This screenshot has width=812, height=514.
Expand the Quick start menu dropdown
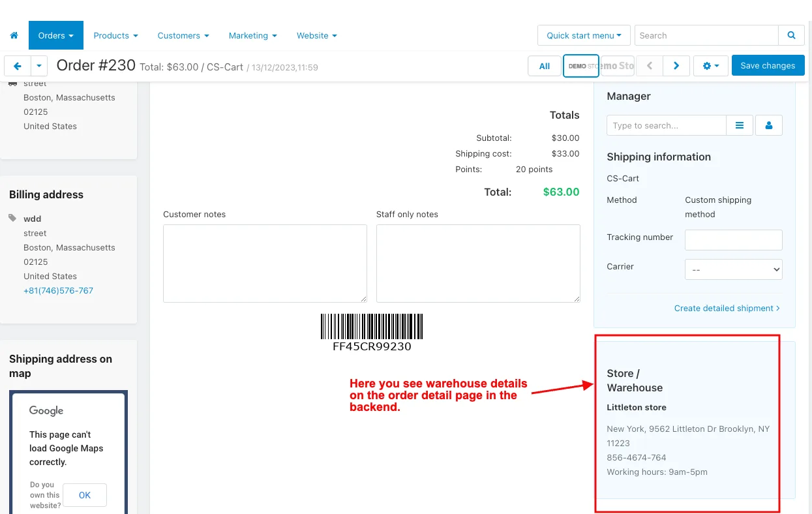(x=584, y=35)
